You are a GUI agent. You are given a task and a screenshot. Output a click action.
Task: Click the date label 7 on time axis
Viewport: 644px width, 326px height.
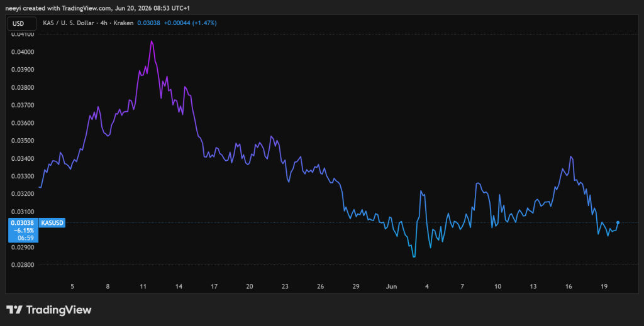462,286
